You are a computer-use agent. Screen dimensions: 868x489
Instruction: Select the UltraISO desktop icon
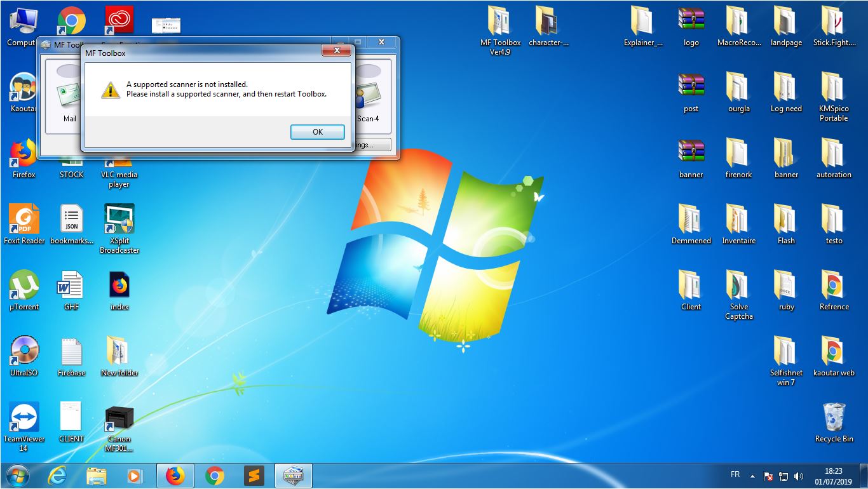pyautogui.click(x=24, y=353)
